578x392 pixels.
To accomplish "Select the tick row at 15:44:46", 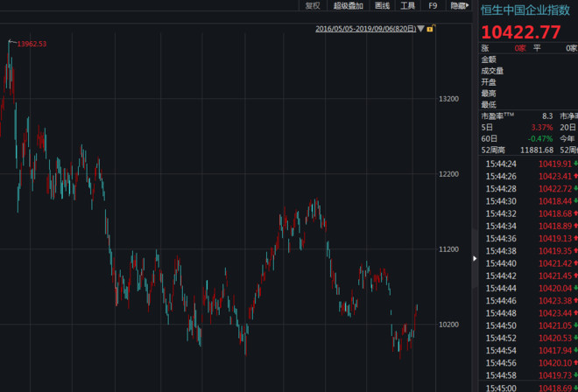I will click(x=528, y=301).
